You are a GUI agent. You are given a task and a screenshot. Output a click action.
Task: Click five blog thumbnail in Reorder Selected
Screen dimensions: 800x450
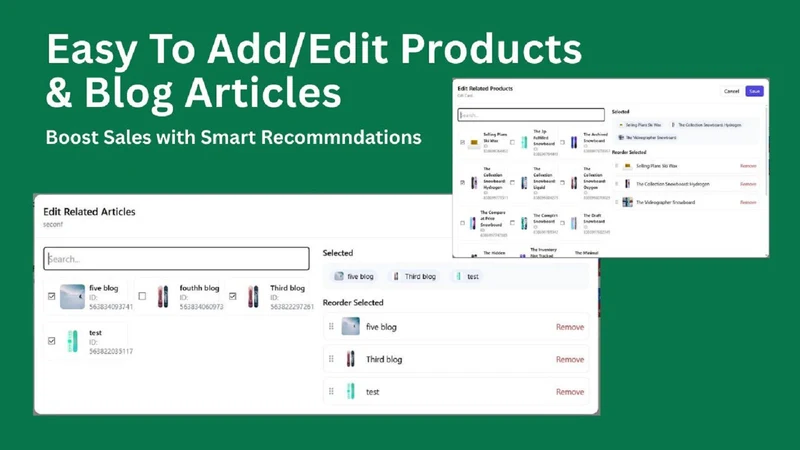(351, 327)
